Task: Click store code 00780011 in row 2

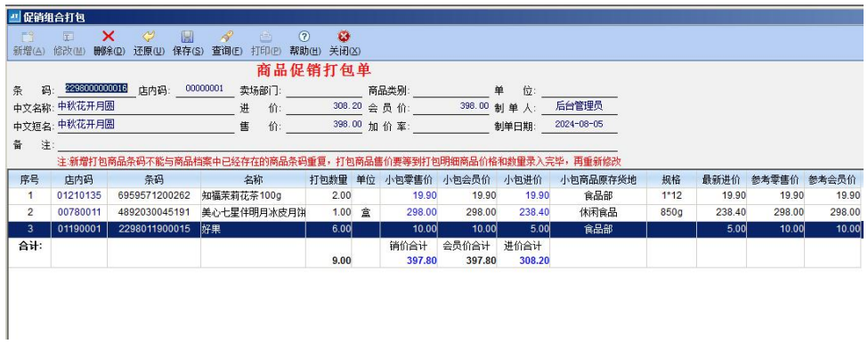Action: [x=79, y=212]
